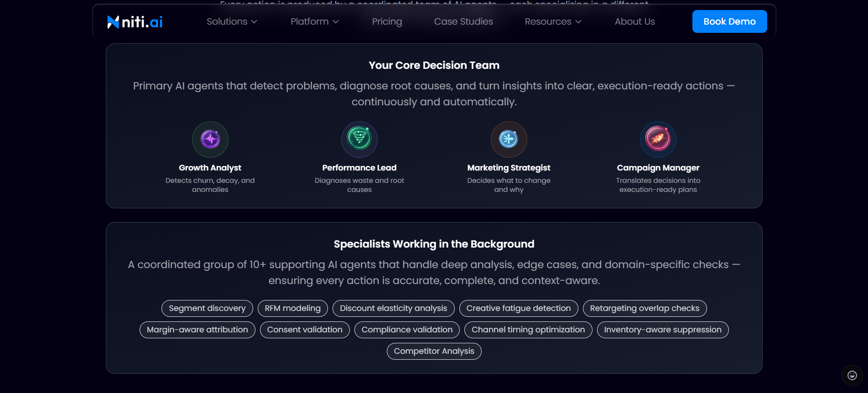Click the RFM modeling pill

(292, 308)
